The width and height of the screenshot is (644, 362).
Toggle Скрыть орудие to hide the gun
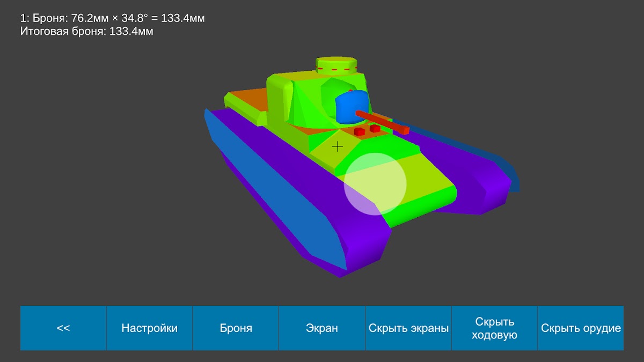click(581, 328)
